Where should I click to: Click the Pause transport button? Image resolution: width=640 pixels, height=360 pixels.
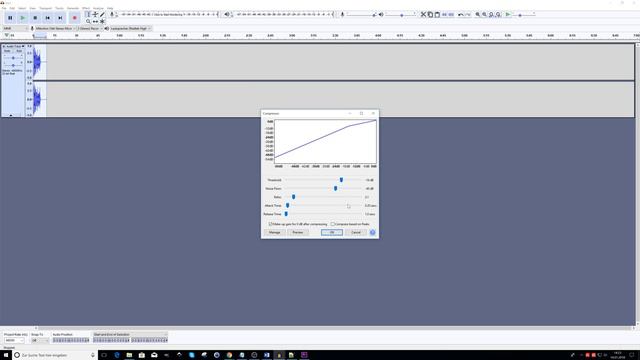[x=10, y=18]
